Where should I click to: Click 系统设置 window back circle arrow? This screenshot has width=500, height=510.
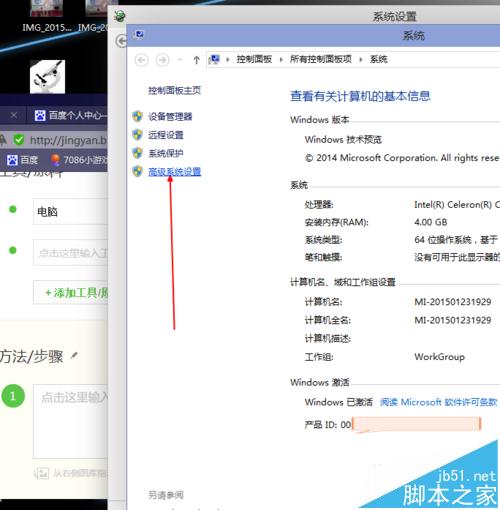121,41
